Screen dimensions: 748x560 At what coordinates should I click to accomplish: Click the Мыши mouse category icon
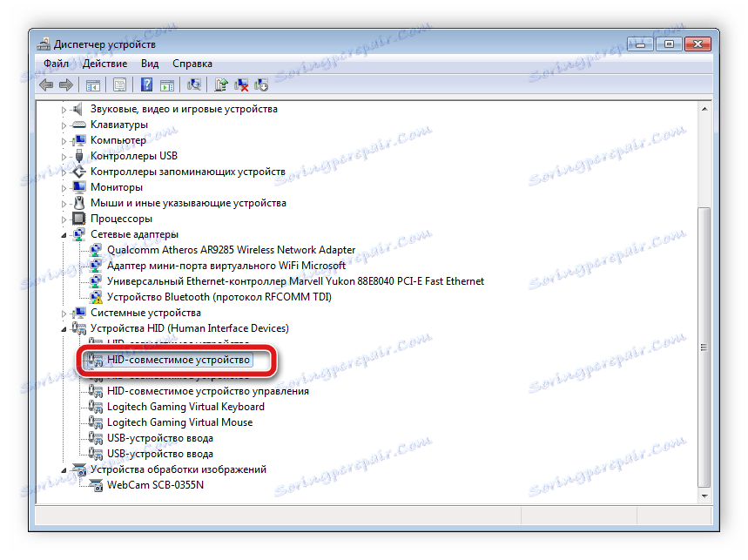pos(79,203)
